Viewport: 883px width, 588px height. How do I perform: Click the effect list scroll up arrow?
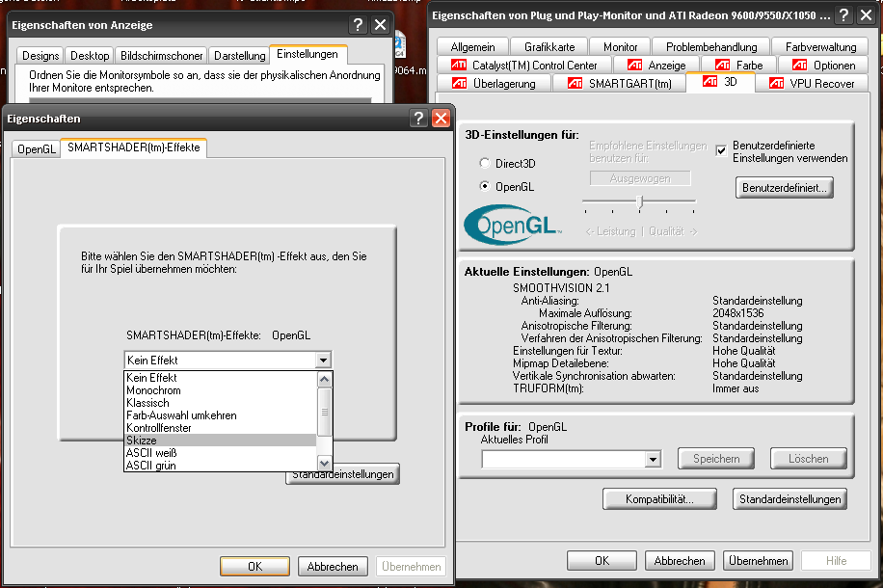pos(324,379)
